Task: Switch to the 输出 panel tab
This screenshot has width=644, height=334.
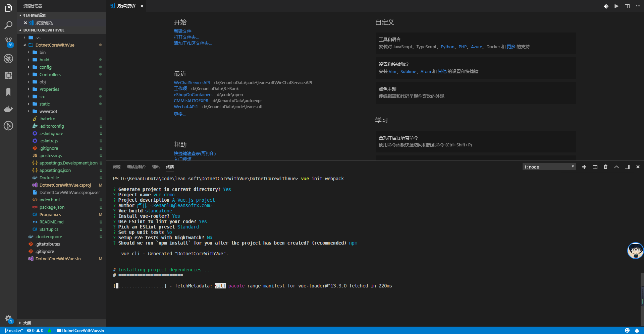Action: (156, 167)
